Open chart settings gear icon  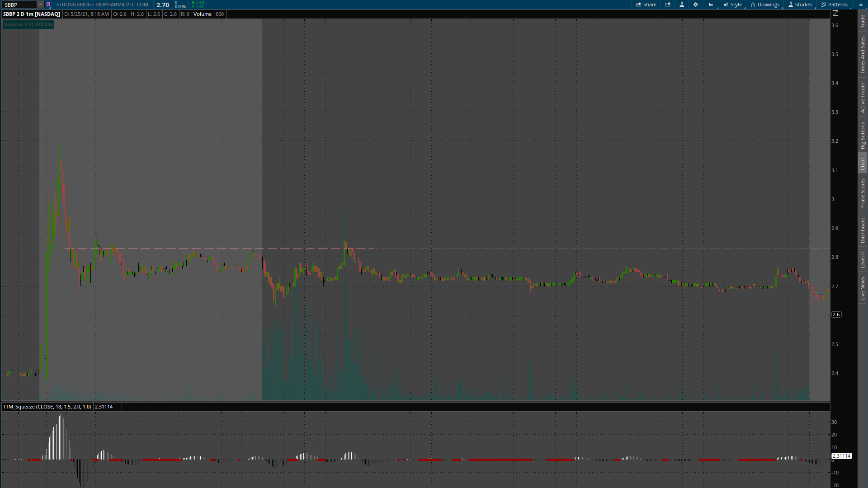point(696,5)
